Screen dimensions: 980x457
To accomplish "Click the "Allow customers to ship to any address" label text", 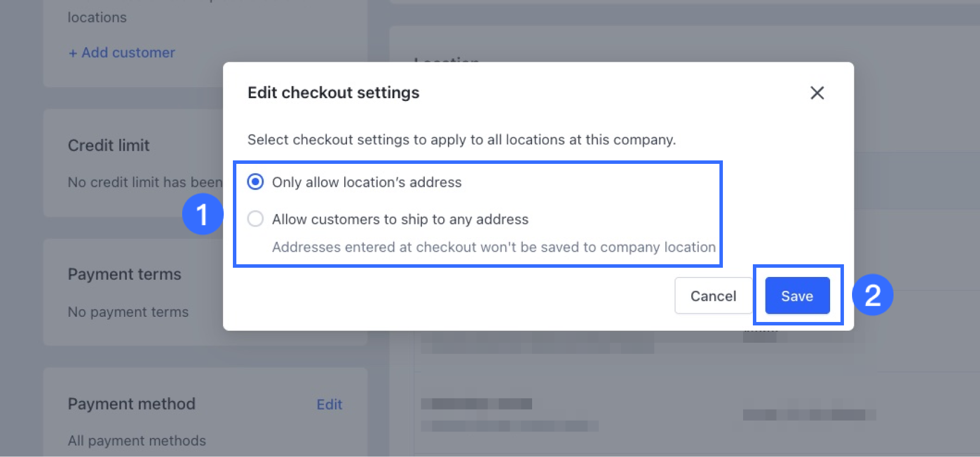I will point(400,219).
